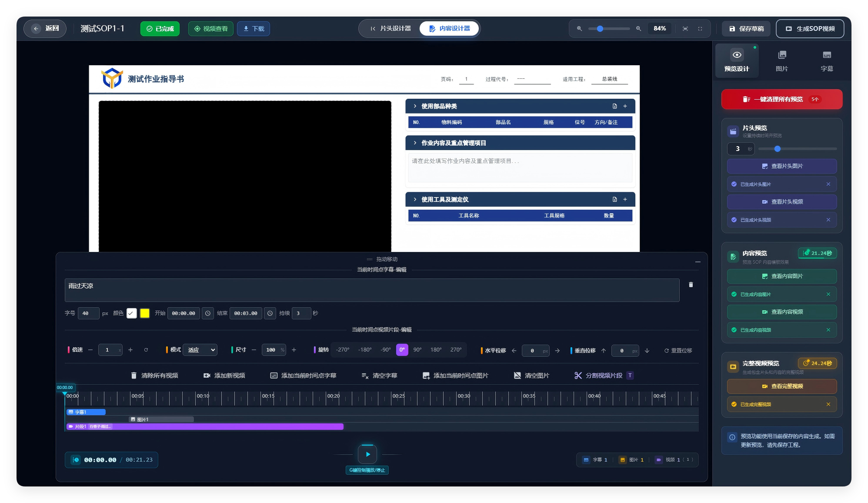868x503 pixels.
Task: Click the clock icon next to 开始 time
Action: click(208, 313)
